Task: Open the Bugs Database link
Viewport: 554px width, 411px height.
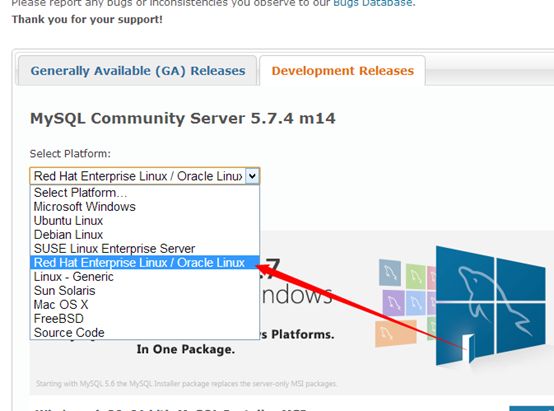Action: point(372,3)
